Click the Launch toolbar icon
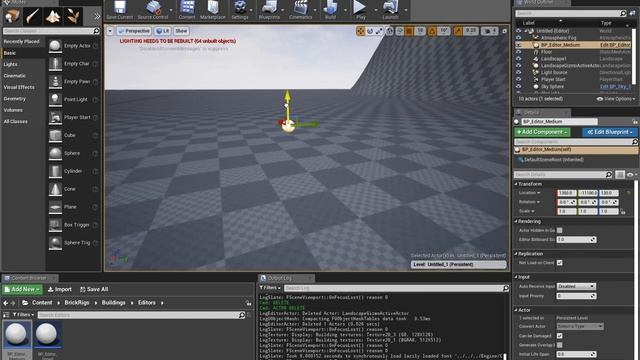Viewport: 640px width, 360px height. coord(390,10)
